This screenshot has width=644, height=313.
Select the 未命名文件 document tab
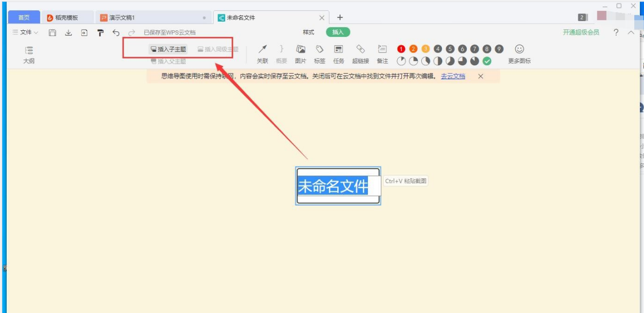(x=271, y=17)
